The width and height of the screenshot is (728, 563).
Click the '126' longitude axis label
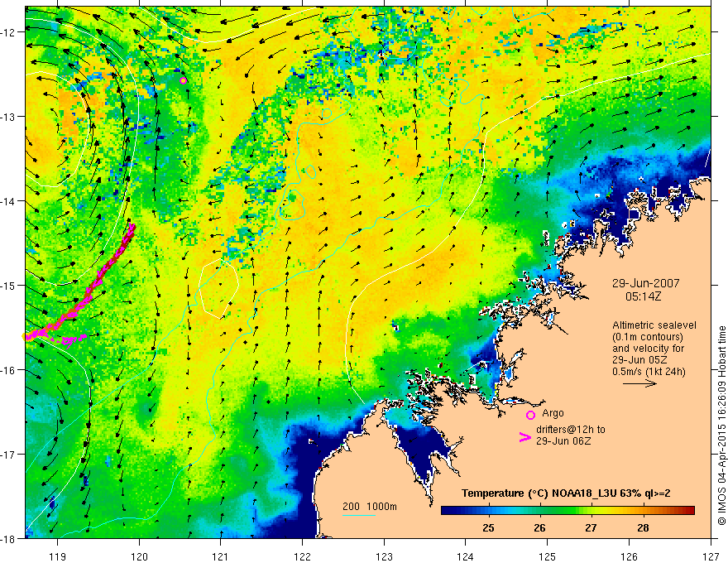(x=629, y=556)
